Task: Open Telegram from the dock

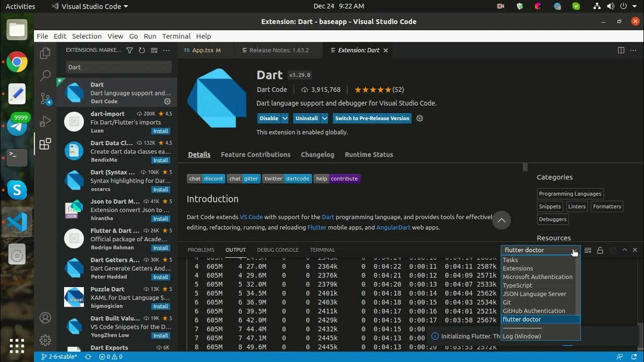Action: pyautogui.click(x=17, y=126)
